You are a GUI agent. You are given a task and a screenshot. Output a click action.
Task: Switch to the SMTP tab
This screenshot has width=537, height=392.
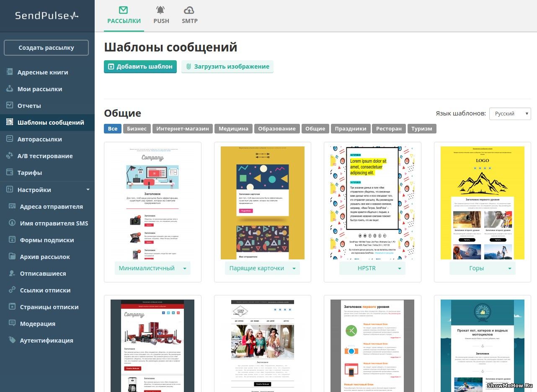pos(190,15)
